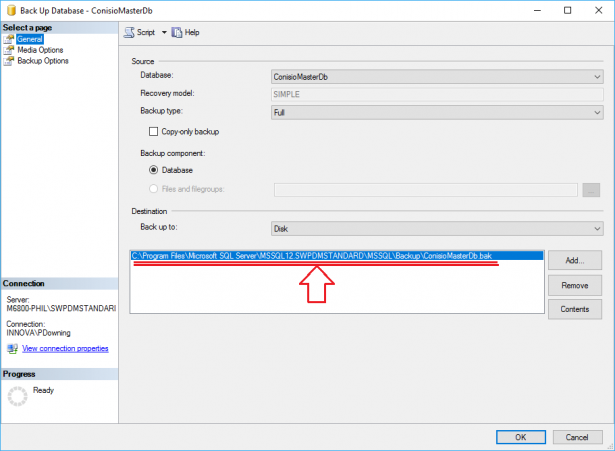
Task: Select the Database radio button
Action: pos(153,170)
